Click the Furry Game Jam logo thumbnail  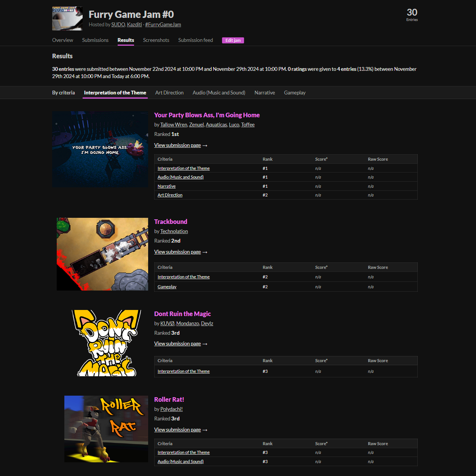click(67, 18)
